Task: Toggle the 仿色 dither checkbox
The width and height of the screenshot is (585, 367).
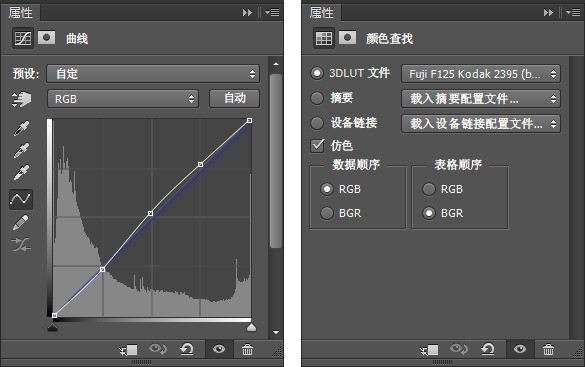Action: [317, 145]
